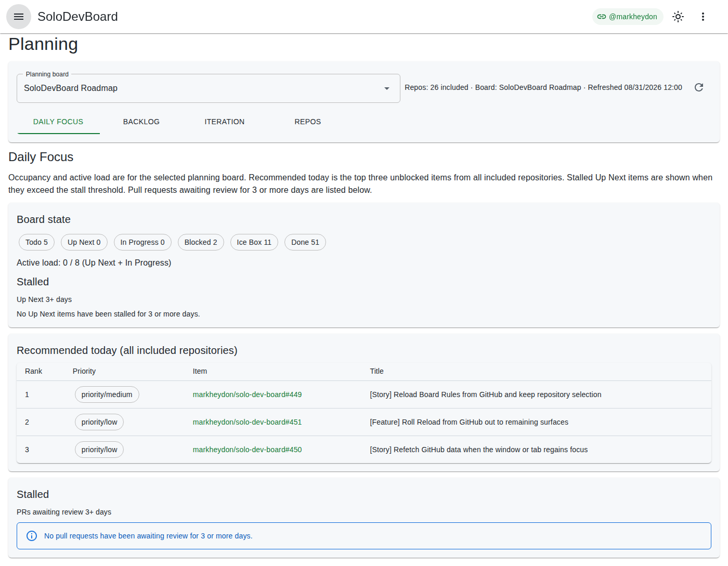728x566 pixels.
Task: Click the Priority column header
Action: 84,371
